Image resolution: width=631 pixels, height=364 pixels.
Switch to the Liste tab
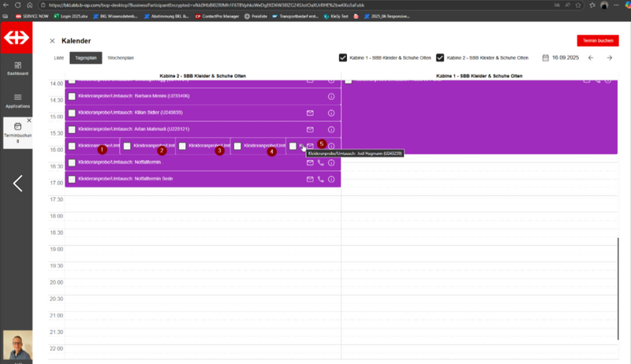[x=58, y=58]
